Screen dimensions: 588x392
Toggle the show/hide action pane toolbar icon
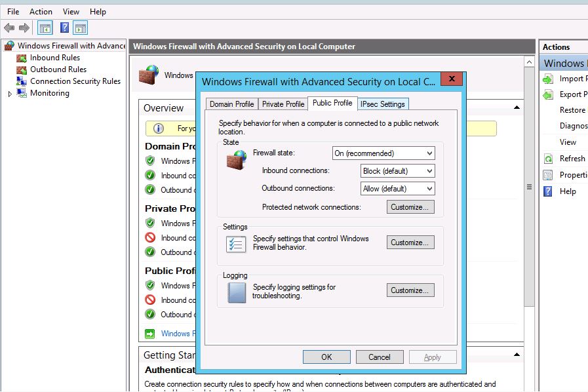(x=81, y=28)
